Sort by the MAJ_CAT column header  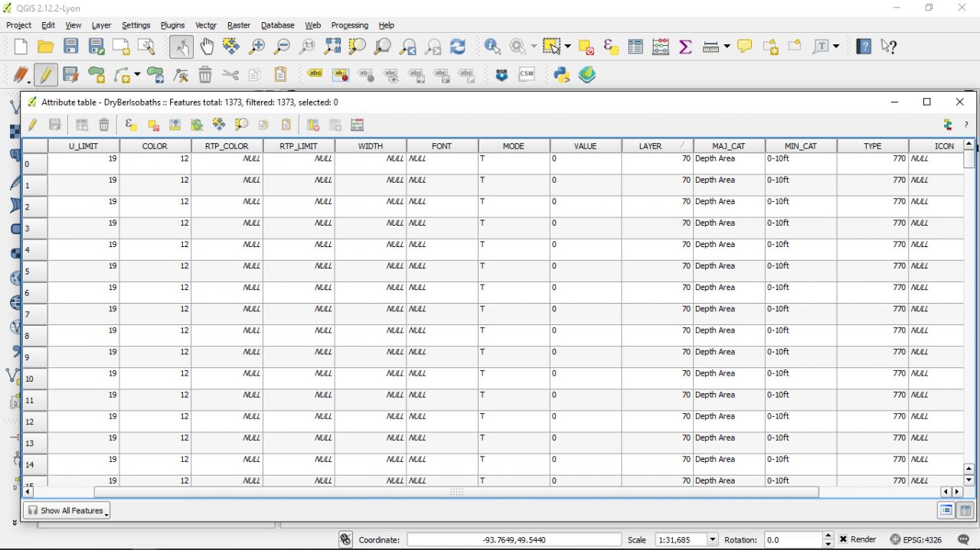(x=728, y=146)
